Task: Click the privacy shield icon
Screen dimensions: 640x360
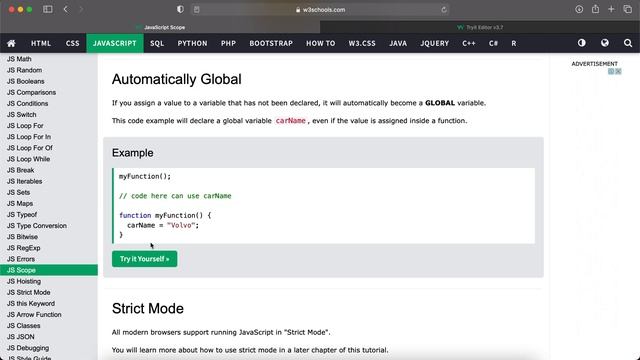Action: coord(180,9)
